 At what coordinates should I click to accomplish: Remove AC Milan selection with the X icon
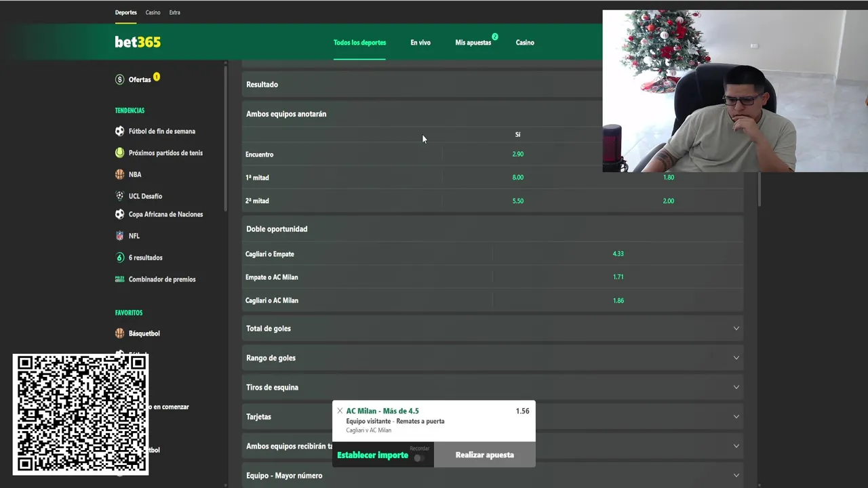[340, 411]
